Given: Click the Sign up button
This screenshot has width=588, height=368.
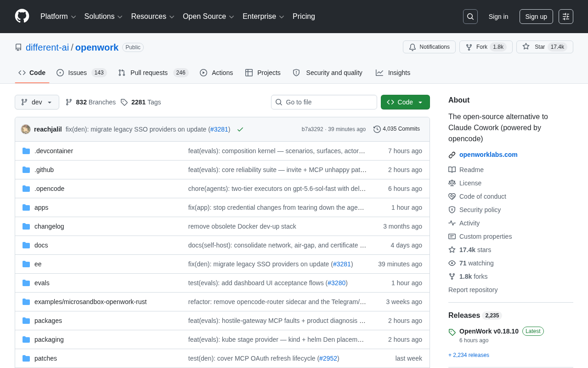Looking at the screenshot, I should [536, 17].
